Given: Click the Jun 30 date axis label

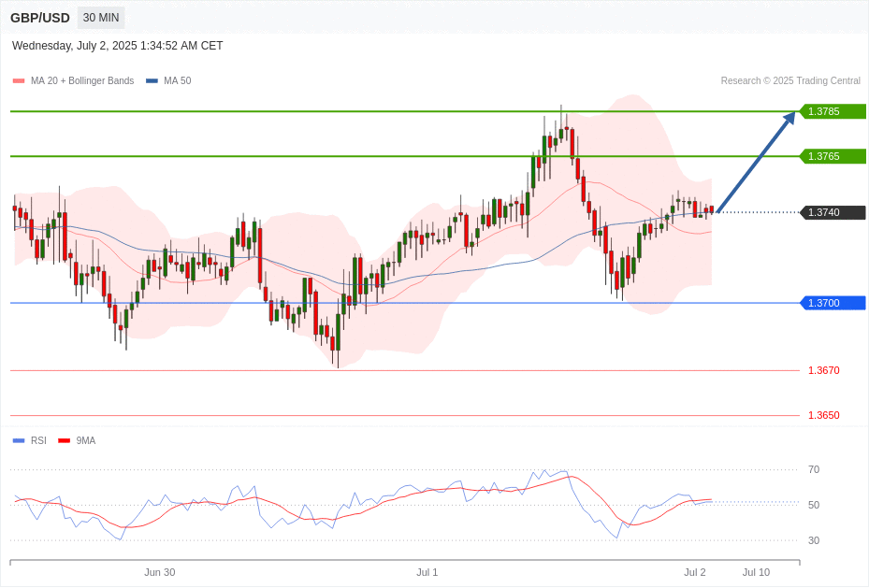Looking at the screenshot, I should pyautogui.click(x=160, y=572).
